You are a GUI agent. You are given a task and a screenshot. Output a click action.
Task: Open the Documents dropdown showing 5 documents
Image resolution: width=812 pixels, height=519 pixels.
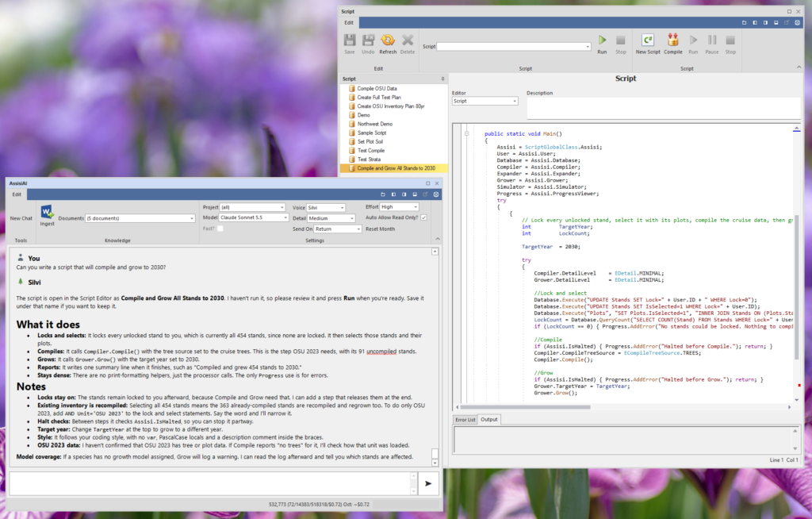(x=140, y=218)
